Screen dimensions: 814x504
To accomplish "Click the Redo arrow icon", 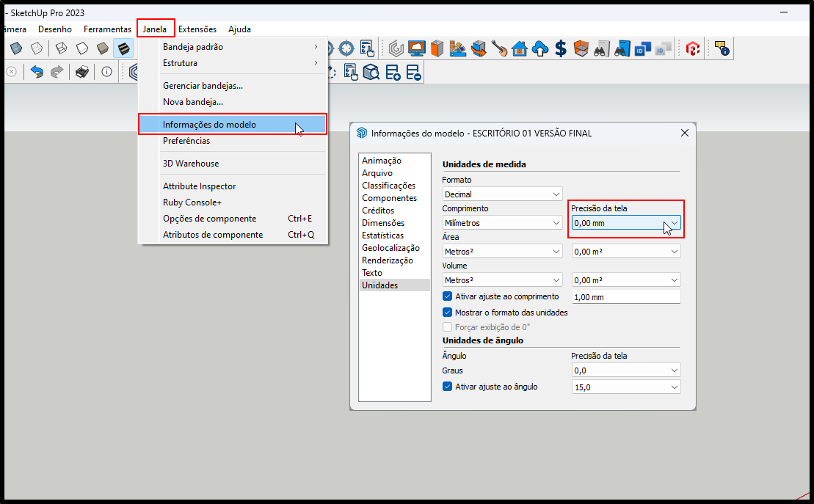I will point(57,72).
